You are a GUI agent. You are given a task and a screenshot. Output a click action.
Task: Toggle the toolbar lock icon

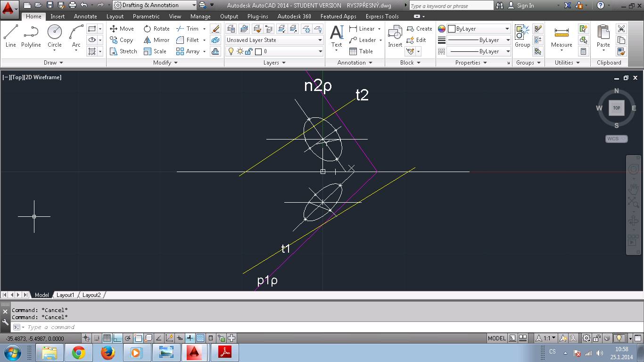click(597, 338)
